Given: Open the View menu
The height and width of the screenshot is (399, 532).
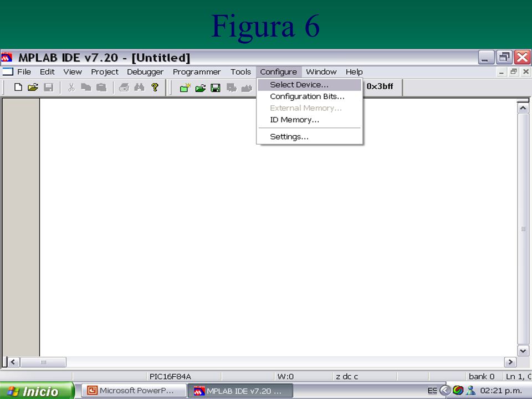Looking at the screenshot, I should [73, 72].
